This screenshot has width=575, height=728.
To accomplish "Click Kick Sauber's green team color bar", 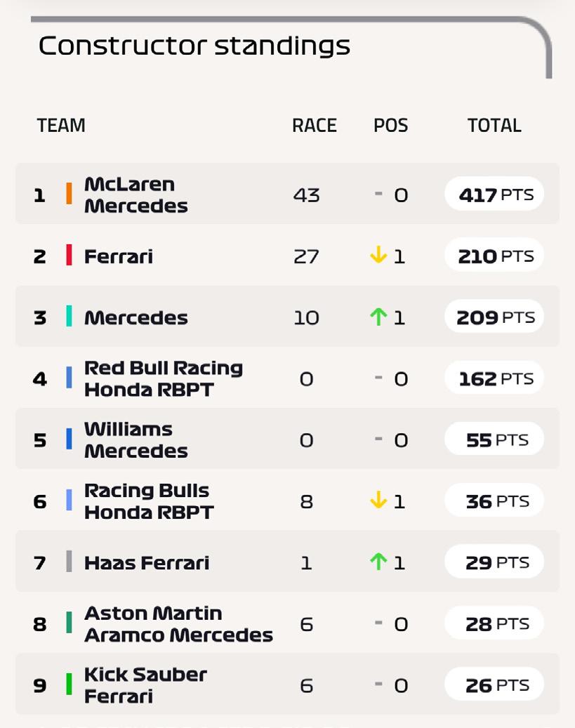I will [x=69, y=684].
